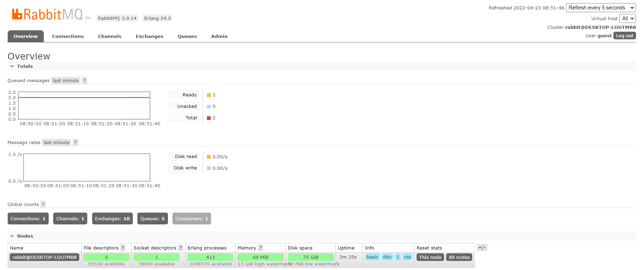
Task: Open Queues: 5 global count
Action: click(x=153, y=219)
